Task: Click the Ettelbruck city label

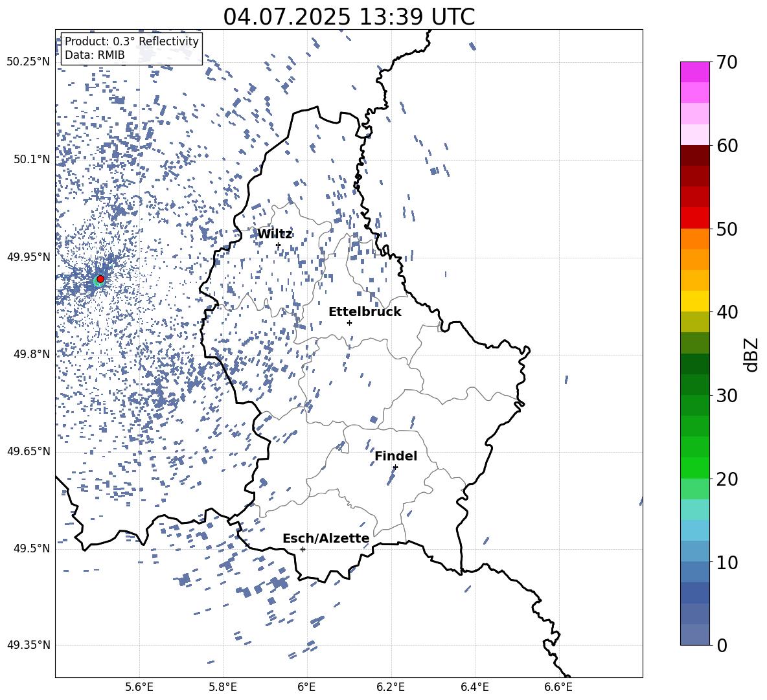Action: (x=365, y=312)
